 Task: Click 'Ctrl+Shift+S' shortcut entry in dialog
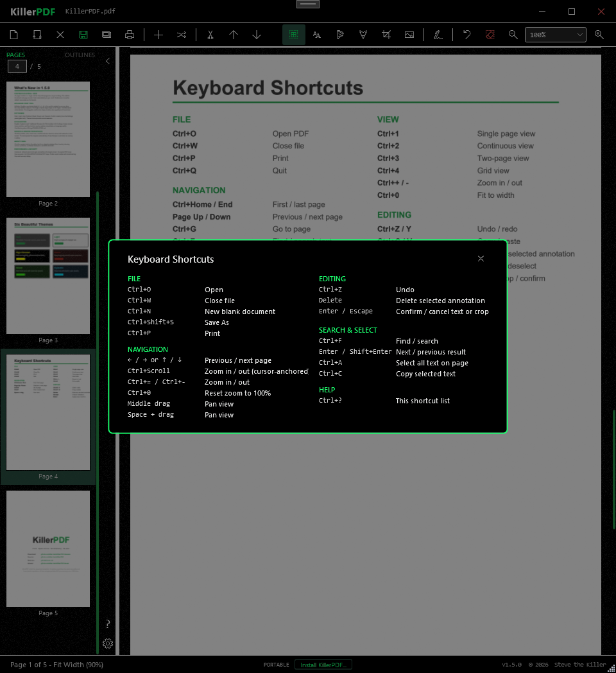pyautogui.click(x=151, y=322)
